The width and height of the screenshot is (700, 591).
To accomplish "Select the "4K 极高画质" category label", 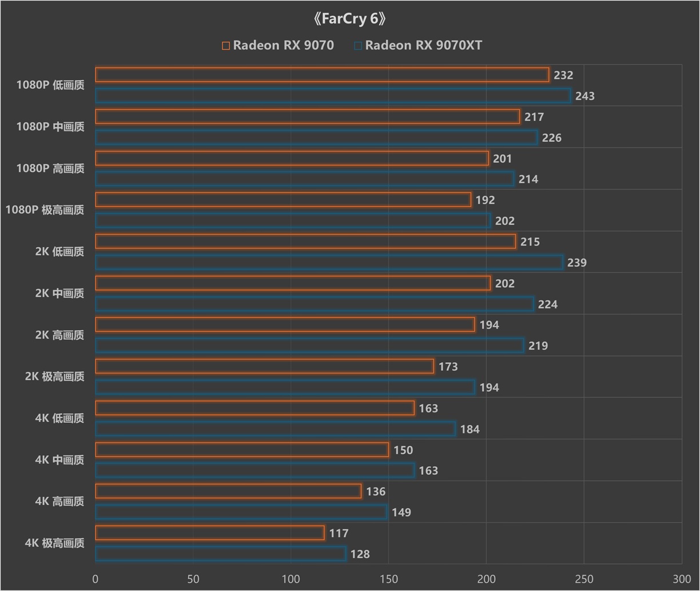I will [x=55, y=543].
